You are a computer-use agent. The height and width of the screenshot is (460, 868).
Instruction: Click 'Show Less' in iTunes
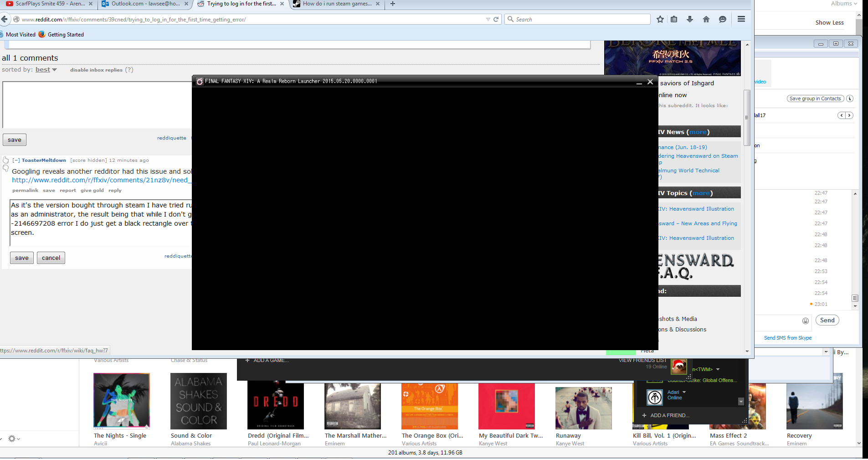tap(829, 22)
